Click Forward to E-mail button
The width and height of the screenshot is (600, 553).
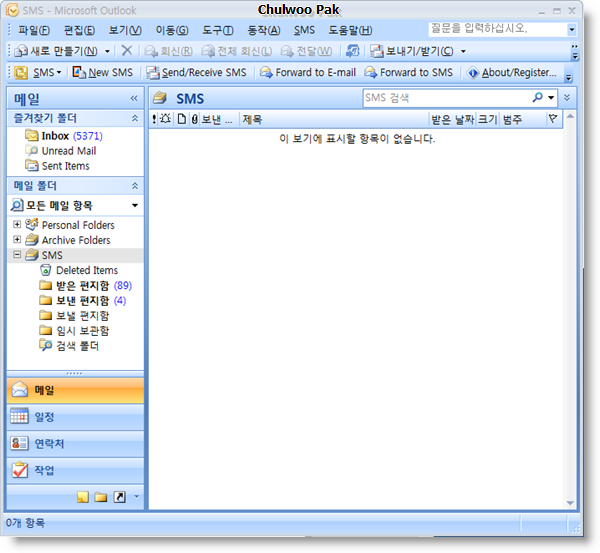[308, 72]
